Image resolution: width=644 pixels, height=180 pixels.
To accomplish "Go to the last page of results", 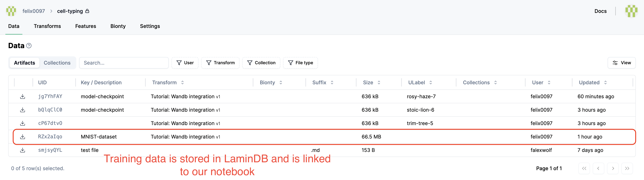I will point(627,169).
